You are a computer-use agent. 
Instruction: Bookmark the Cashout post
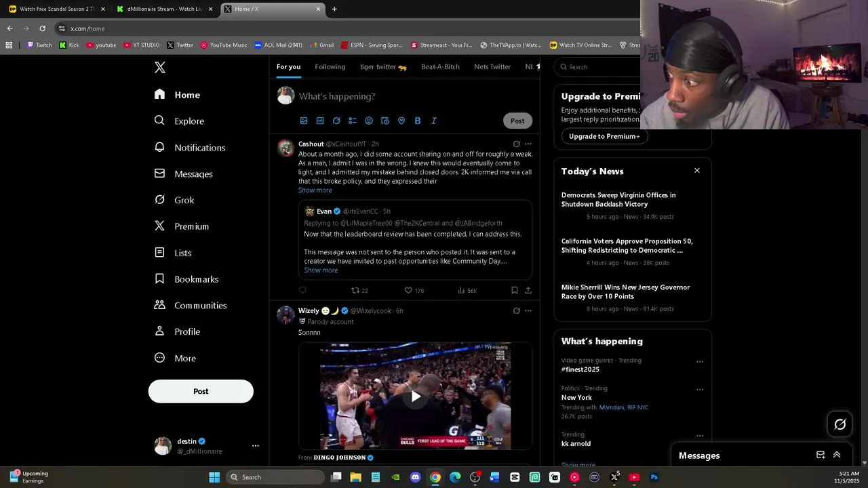pos(515,290)
